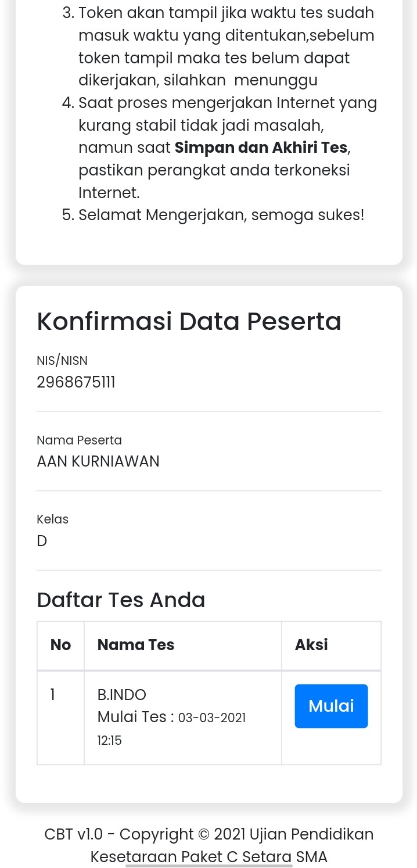417x868 pixels.
Task: Click the class value D
Action: [42, 541]
